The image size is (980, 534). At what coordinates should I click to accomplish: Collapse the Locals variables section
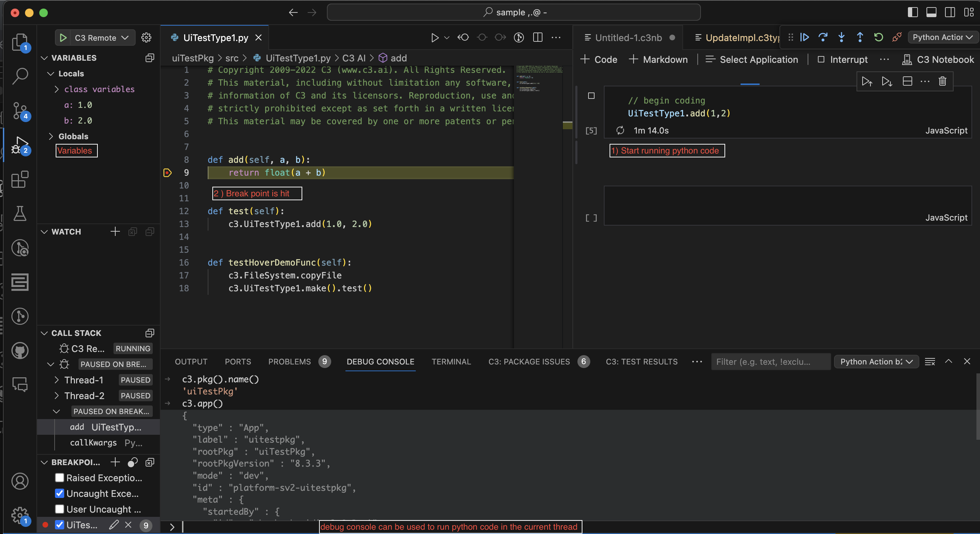coord(51,74)
